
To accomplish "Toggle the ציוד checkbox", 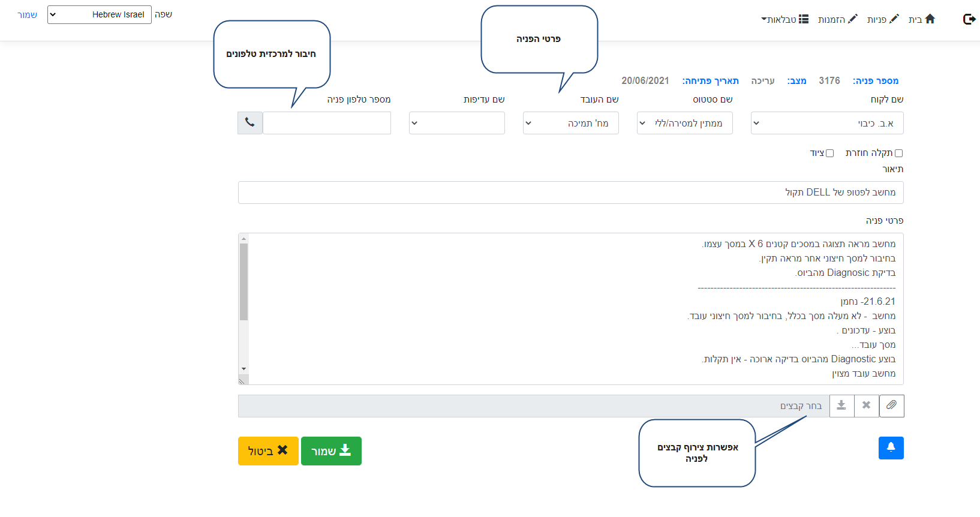I will 830,154.
